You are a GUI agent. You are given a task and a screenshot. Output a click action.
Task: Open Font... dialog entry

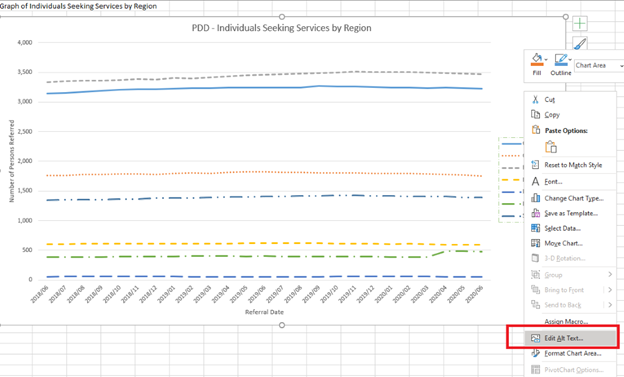[x=553, y=182]
